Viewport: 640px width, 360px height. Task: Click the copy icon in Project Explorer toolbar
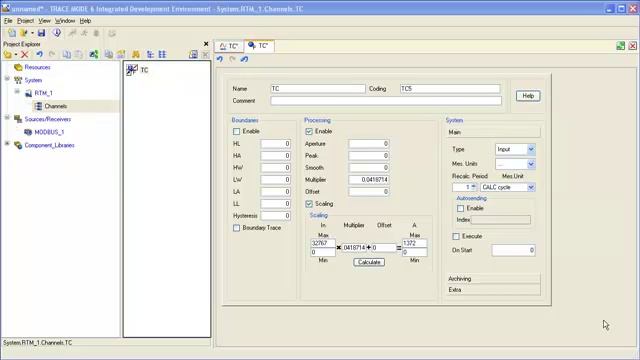(67, 54)
